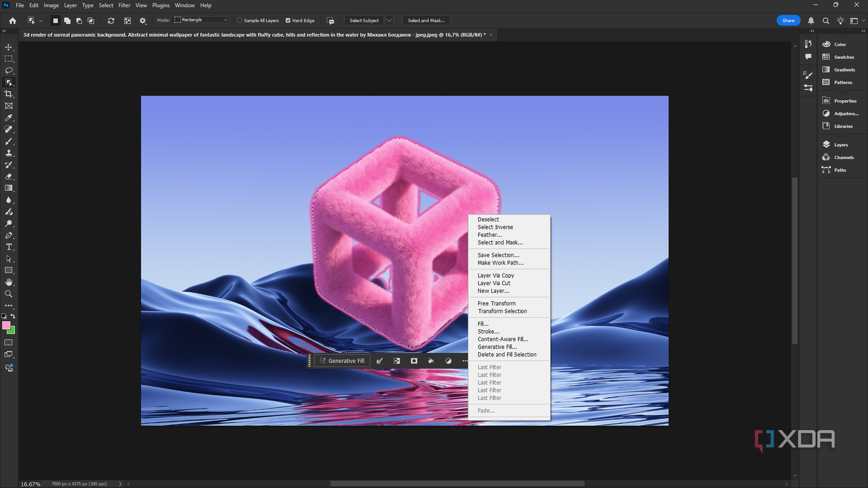Image resolution: width=868 pixels, height=488 pixels.
Task: Select the Clone Stamp tool
Action: click(9, 153)
